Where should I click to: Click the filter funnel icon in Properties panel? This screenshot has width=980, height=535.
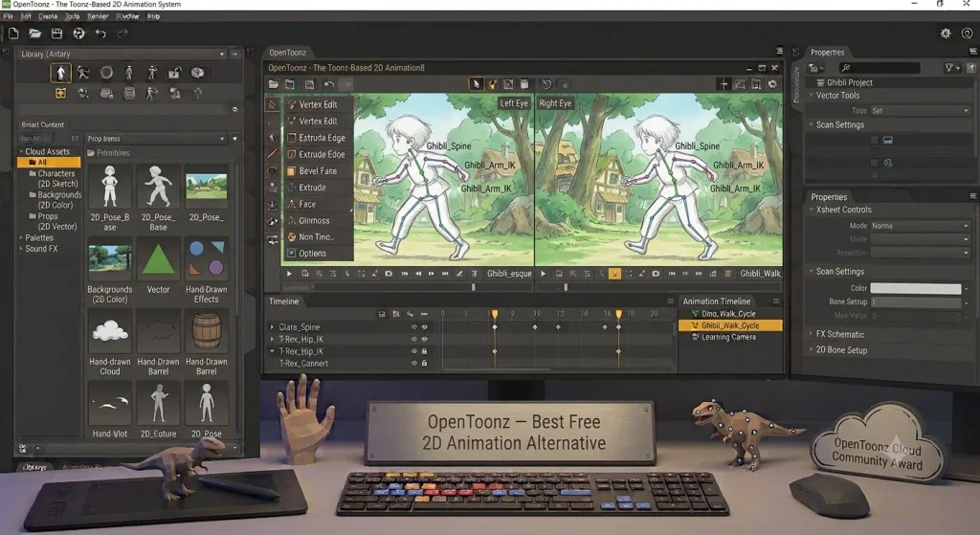[x=950, y=68]
